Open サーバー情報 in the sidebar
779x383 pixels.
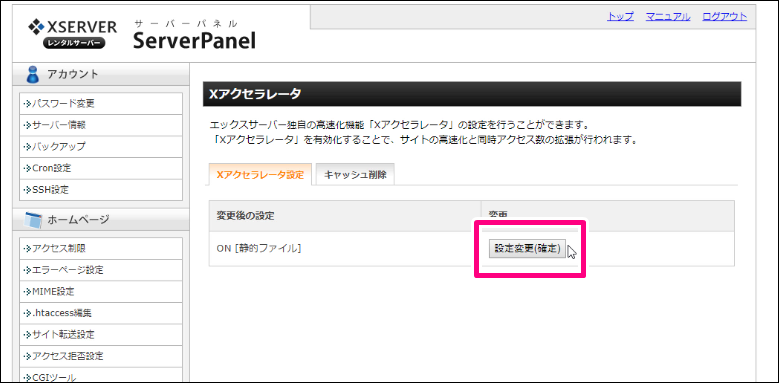(101, 125)
